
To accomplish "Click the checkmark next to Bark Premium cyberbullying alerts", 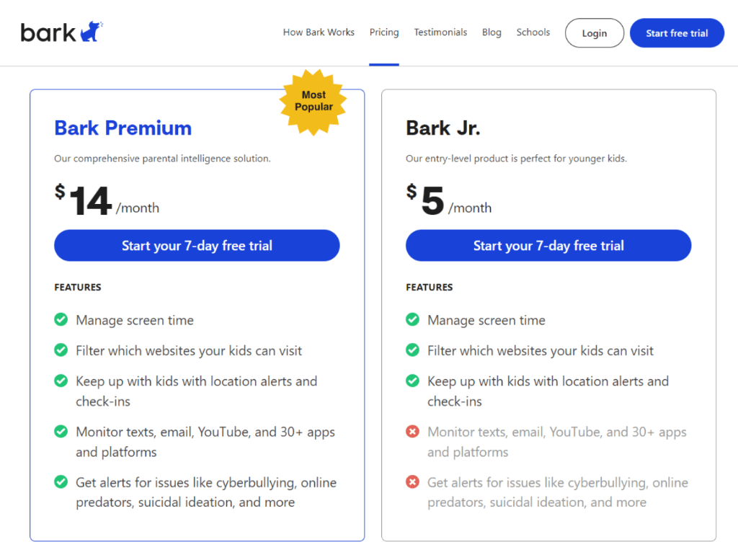I will [61, 482].
